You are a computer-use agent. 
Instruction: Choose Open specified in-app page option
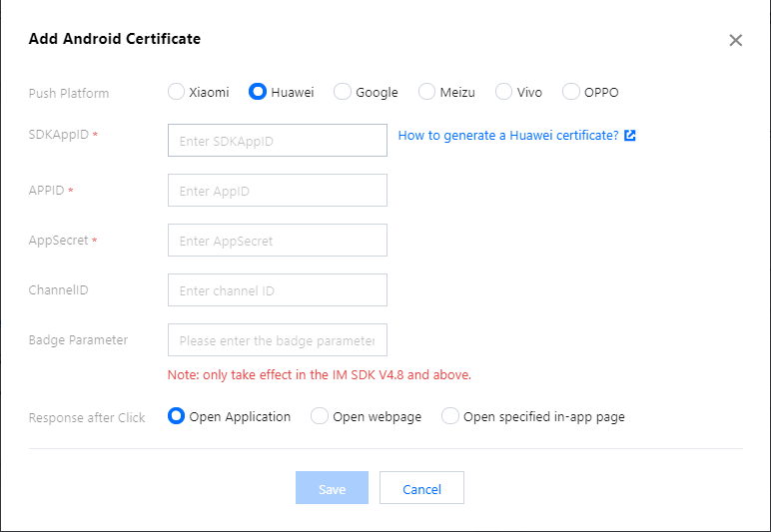coord(449,416)
